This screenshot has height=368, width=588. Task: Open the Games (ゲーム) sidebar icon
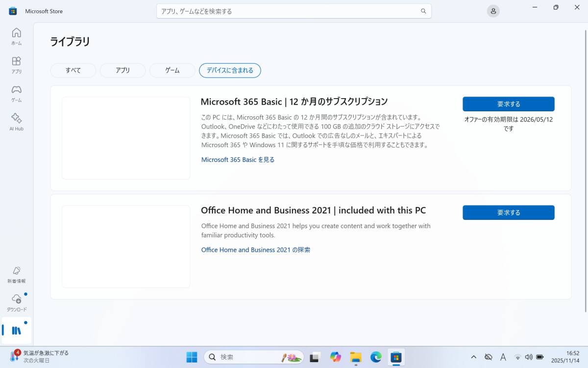tap(16, 93)
